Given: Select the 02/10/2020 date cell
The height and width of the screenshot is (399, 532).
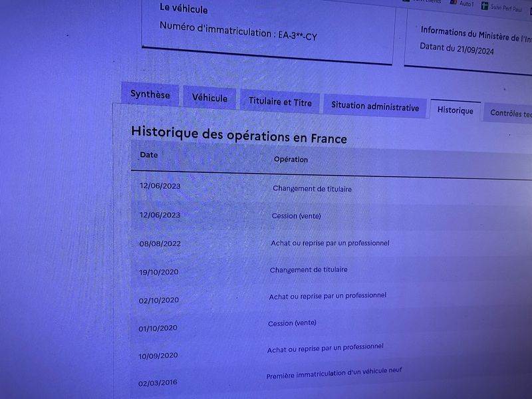Looking at the screenshot, I should 158,301.
